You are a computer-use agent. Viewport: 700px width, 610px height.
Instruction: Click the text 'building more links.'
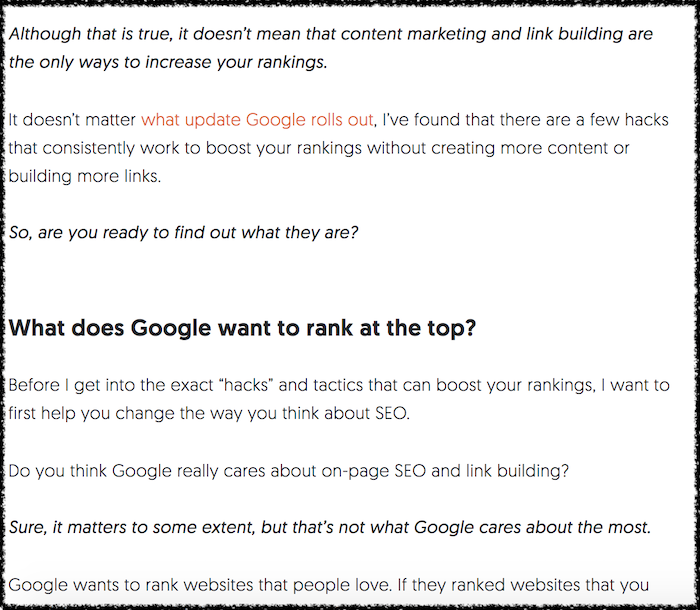click(x=84, y=176)
